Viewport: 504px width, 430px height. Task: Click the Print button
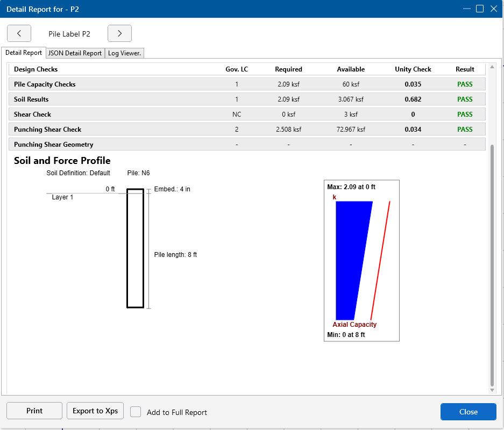pyautogui.click(x=34, y=411)
